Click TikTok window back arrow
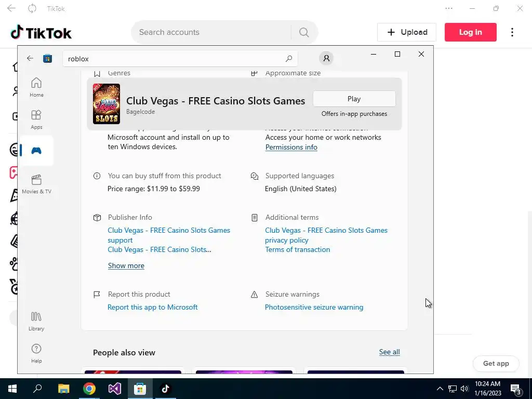 click(11, 8)
